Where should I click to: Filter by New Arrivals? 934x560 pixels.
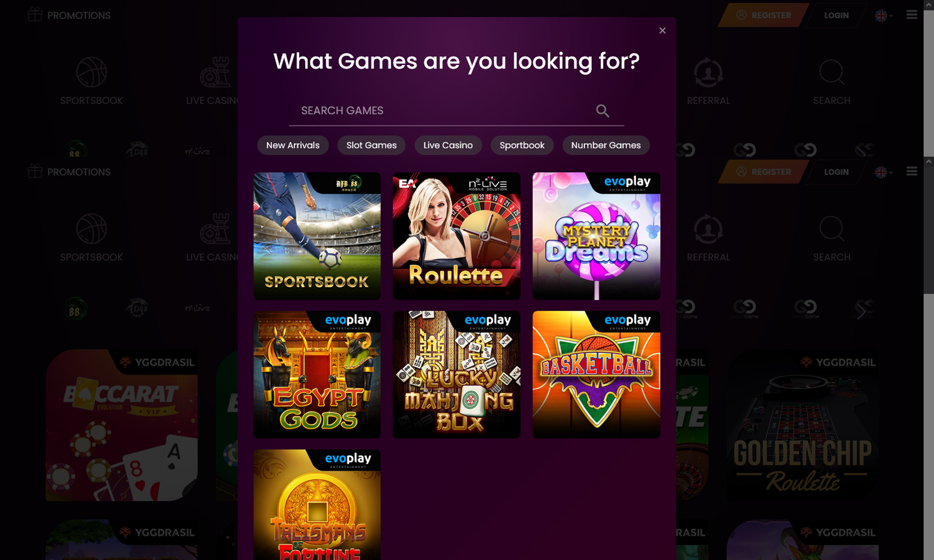[x=293, y=145]
